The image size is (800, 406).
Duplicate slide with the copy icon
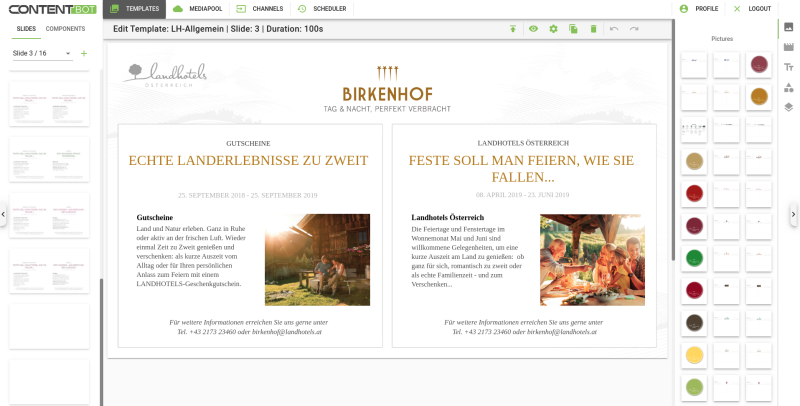573,29
